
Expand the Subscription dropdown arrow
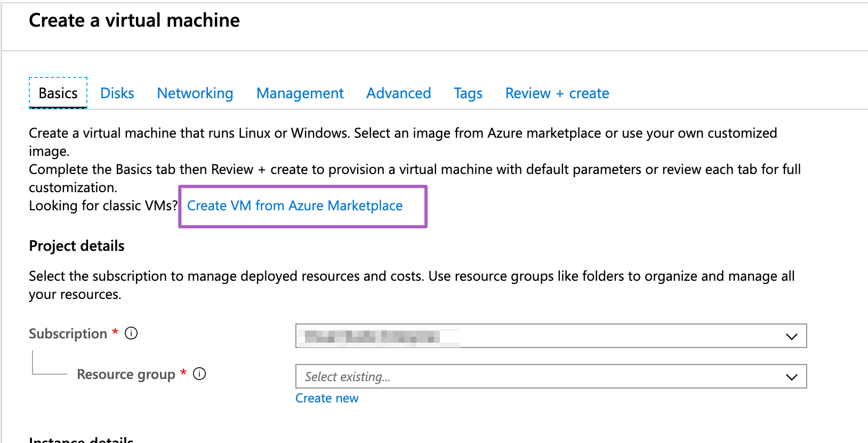pos(791,336)
